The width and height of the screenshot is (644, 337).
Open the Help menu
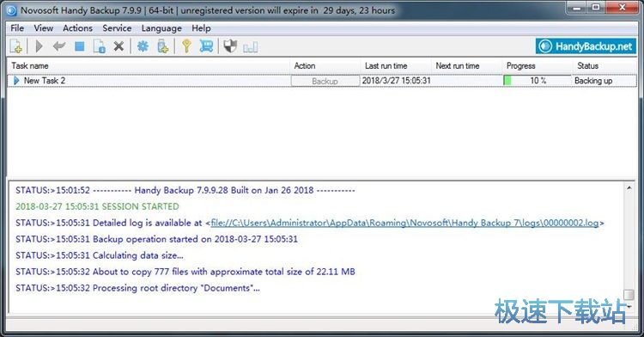point(201,28)
